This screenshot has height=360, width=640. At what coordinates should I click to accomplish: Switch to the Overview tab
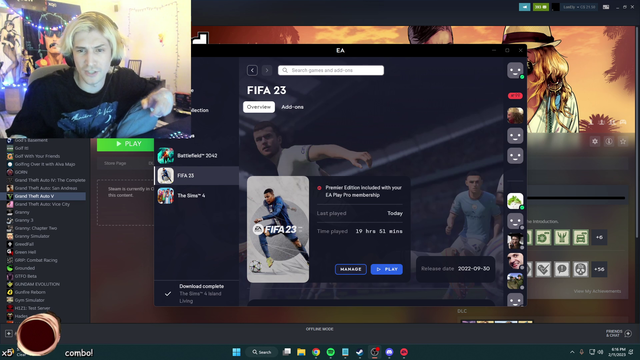click(259, 107)
